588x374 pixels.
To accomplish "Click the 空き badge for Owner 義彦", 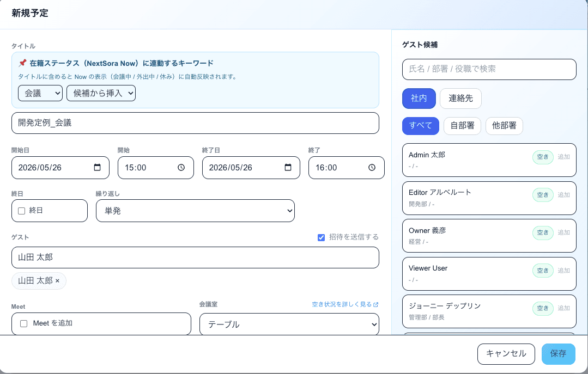I will (543, 232).
